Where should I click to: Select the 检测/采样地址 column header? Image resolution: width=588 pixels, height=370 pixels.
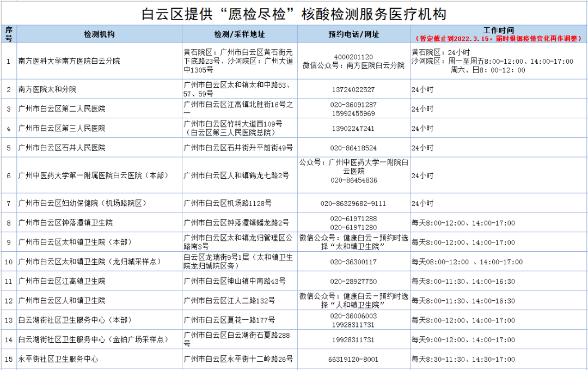[240, 34]
